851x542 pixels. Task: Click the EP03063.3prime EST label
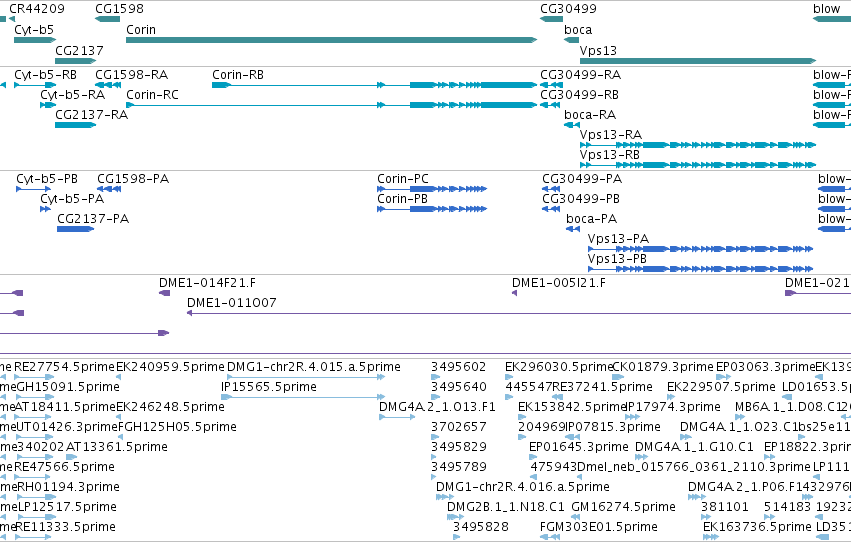(x=766, y=367)
